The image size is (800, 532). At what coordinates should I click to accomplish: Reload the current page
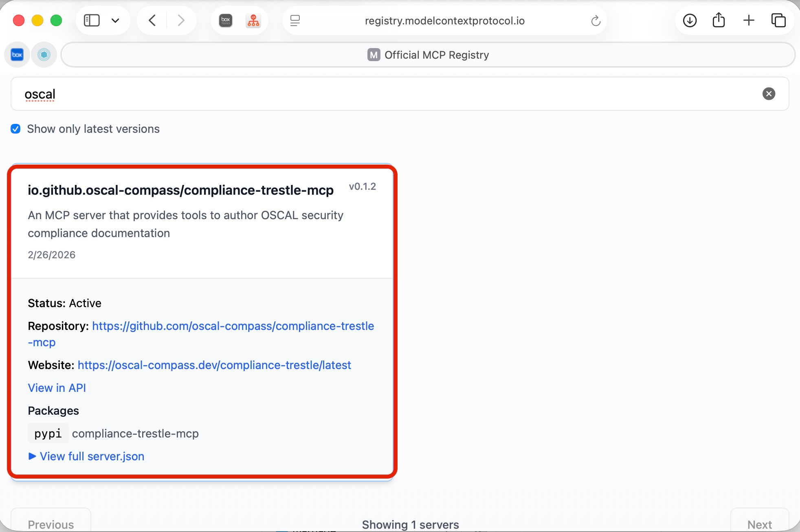596,20
